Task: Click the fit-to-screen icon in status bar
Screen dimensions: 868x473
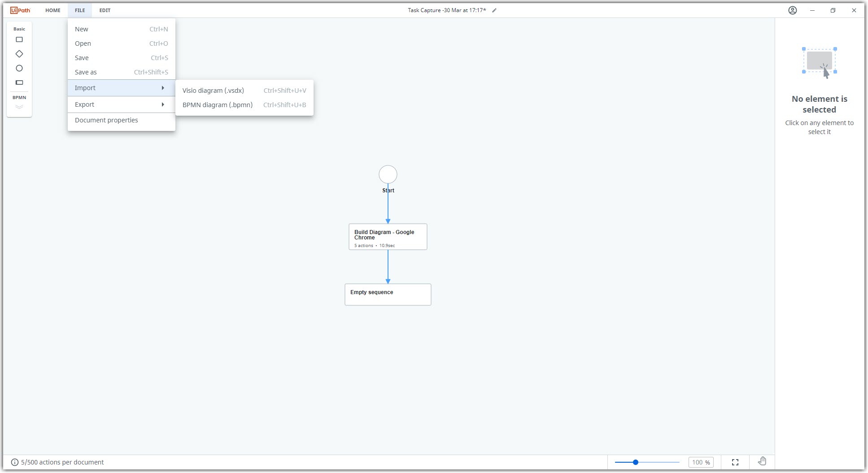Action: (735, 462)
